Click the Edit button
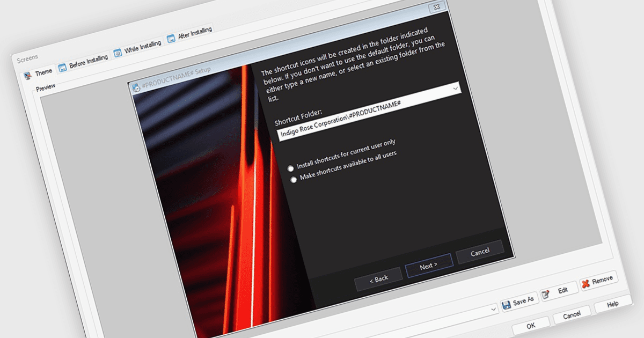 coord(558,291)
